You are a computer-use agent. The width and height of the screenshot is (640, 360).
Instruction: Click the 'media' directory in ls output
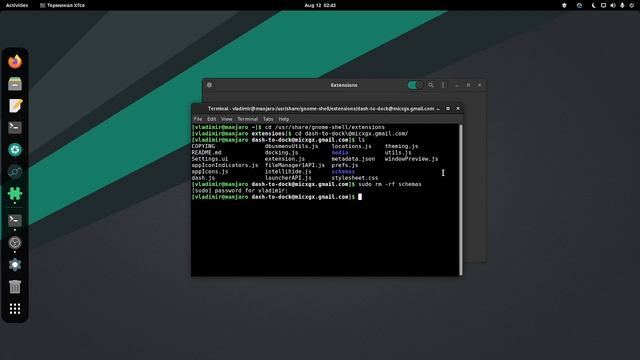pyautogui.click(x=340, y=153)
